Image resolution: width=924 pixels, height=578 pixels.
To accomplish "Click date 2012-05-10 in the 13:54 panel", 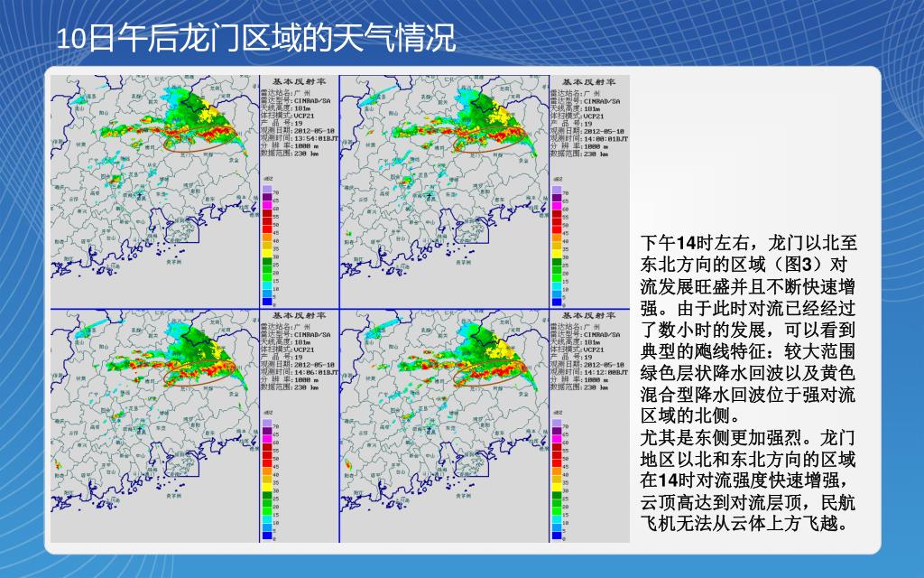I will pyautogui.click(x=314, y=131).
